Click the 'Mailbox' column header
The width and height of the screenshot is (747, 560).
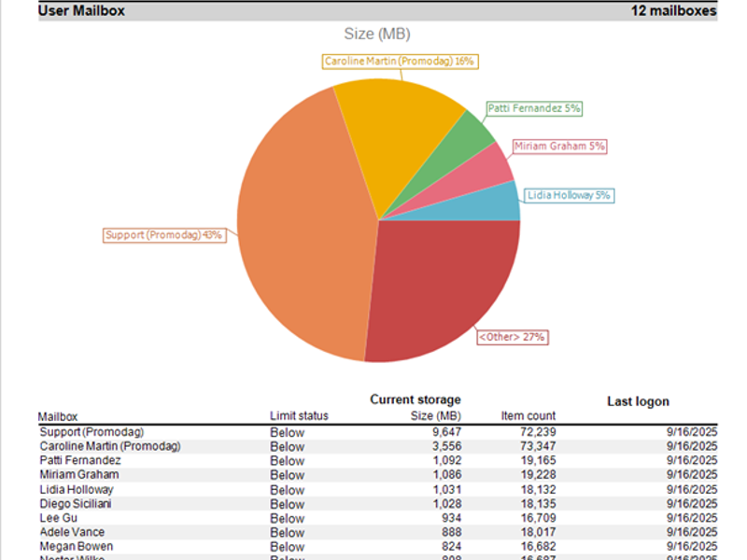tap(58, 416)
